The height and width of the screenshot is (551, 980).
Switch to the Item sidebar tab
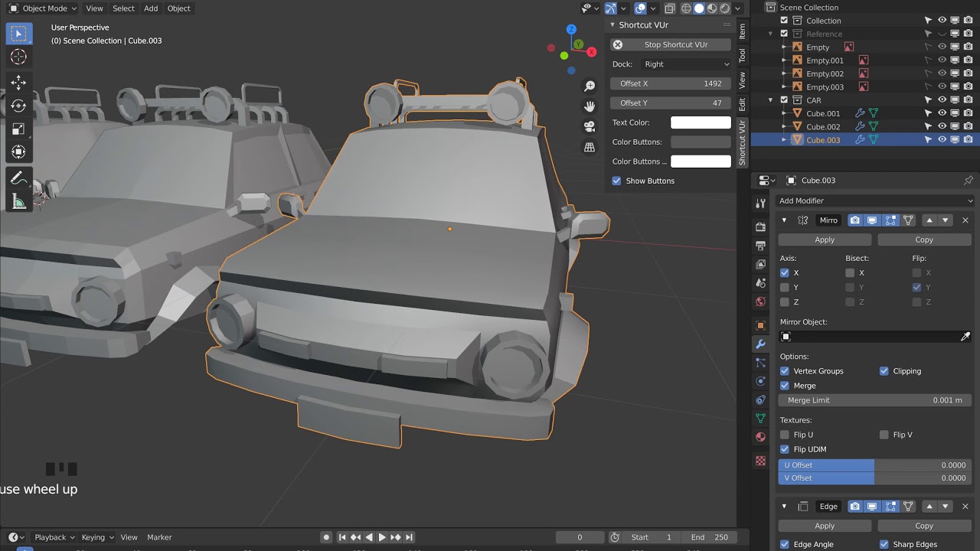pyautogui.click(x=742, y=31)
